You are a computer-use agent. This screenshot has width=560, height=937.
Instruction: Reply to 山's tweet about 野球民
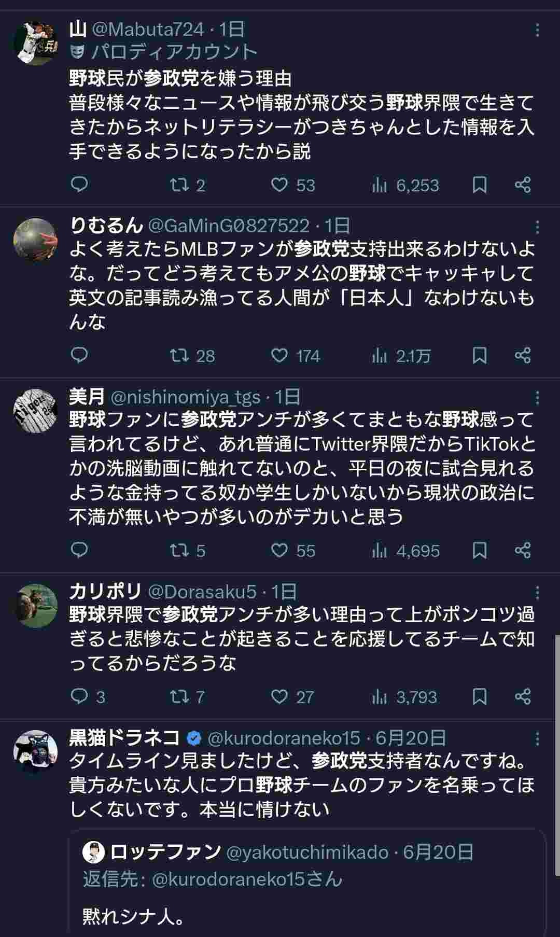click(79, 185)
